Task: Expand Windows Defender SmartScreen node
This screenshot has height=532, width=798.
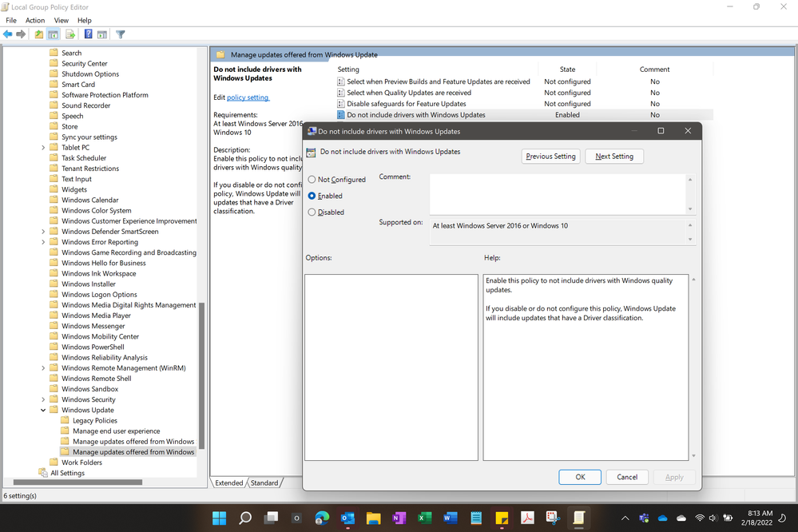Action: tap(43, 232)
